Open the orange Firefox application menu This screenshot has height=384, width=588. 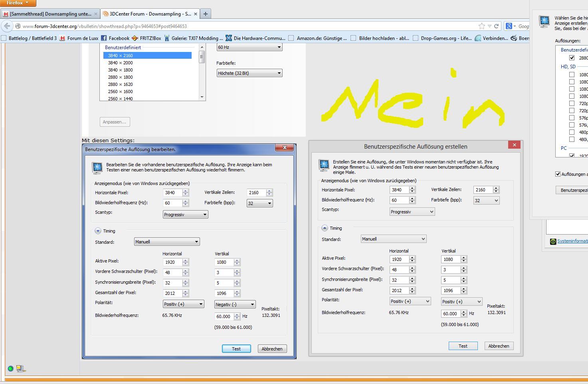tap(18, 3)
